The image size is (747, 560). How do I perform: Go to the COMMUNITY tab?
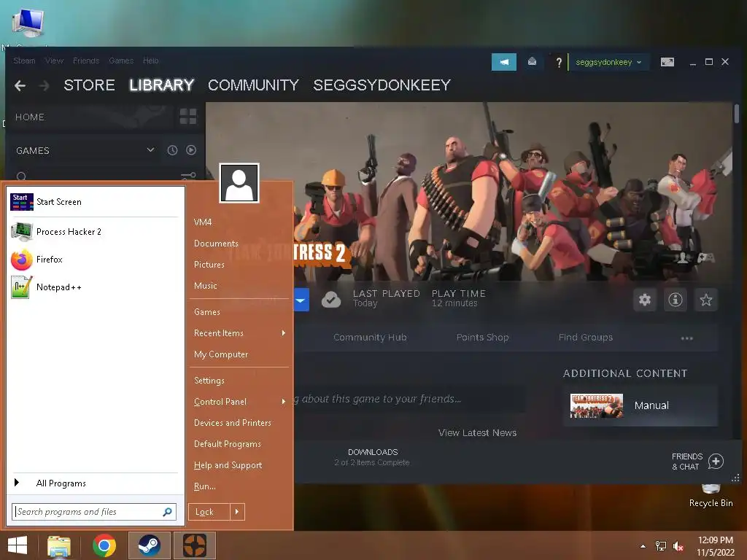253,85
